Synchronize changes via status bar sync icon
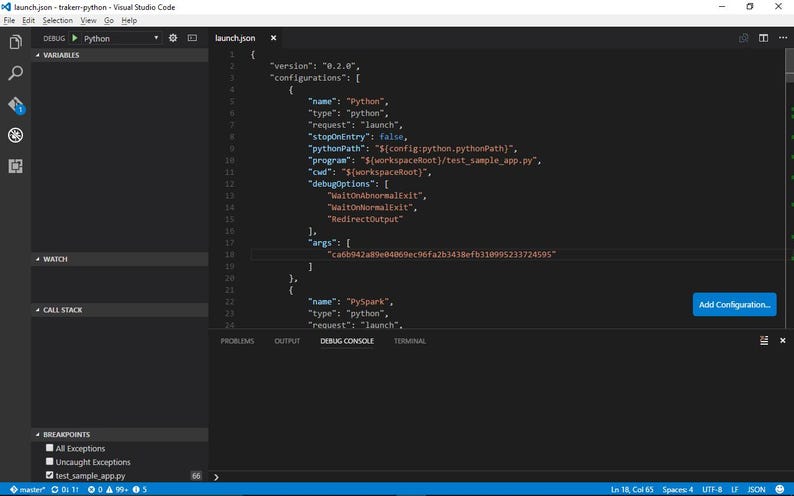This screenshot has width=794, height=496. click(x=65, y=489)
